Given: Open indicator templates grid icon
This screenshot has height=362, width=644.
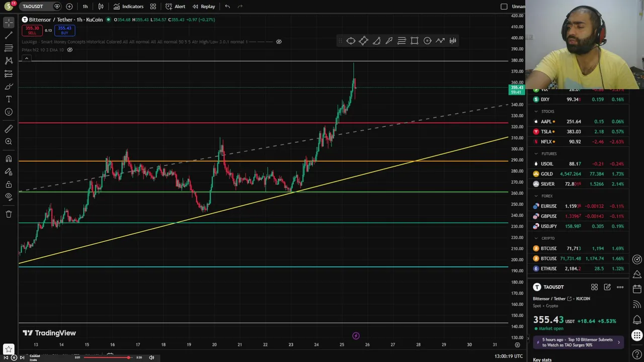Looking at the screenshot, I should 153,7.
